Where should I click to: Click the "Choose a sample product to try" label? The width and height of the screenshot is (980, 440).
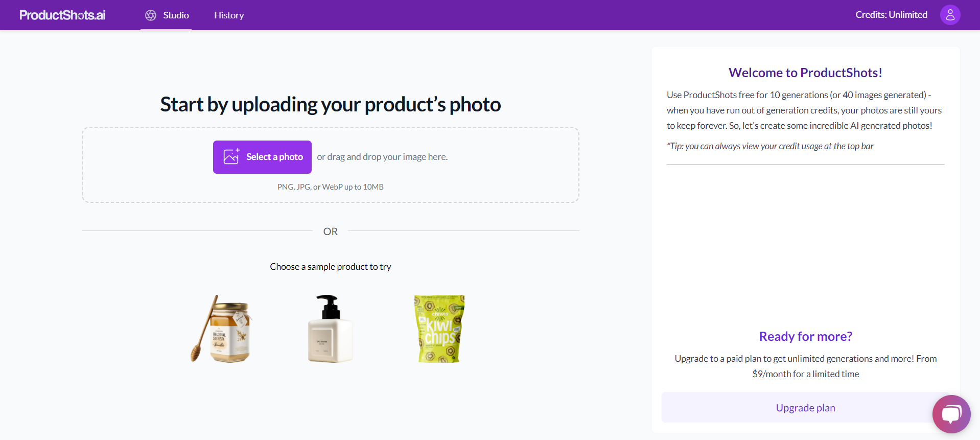[x=330, y=267]
